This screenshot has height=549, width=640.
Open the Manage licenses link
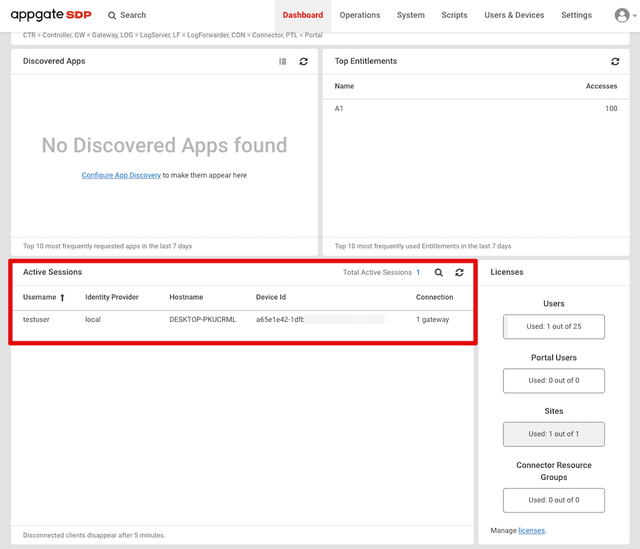(x=531, y=531)
